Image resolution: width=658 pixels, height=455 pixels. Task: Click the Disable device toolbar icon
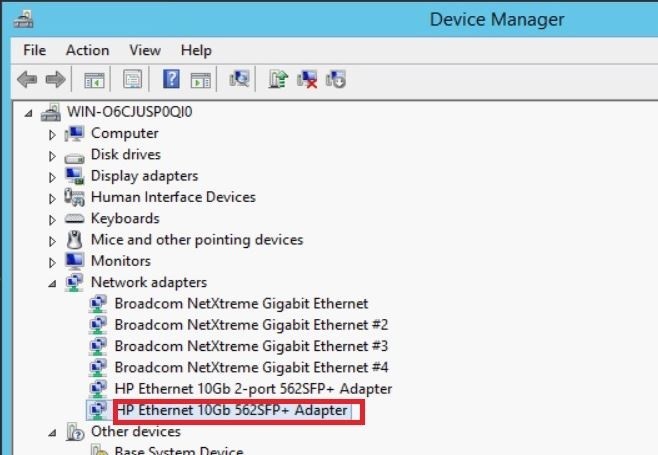(336, 79)
